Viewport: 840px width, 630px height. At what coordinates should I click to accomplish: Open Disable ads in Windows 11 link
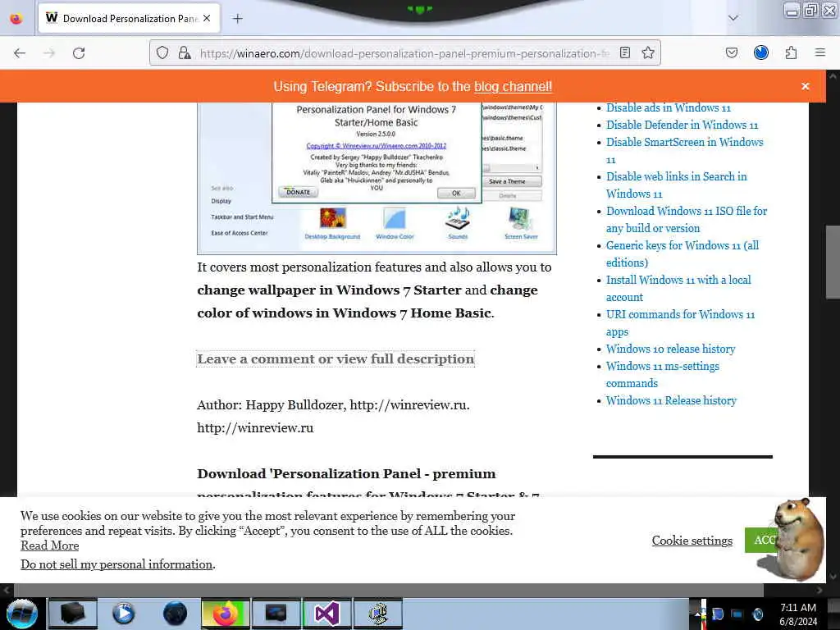pos(668,107)
